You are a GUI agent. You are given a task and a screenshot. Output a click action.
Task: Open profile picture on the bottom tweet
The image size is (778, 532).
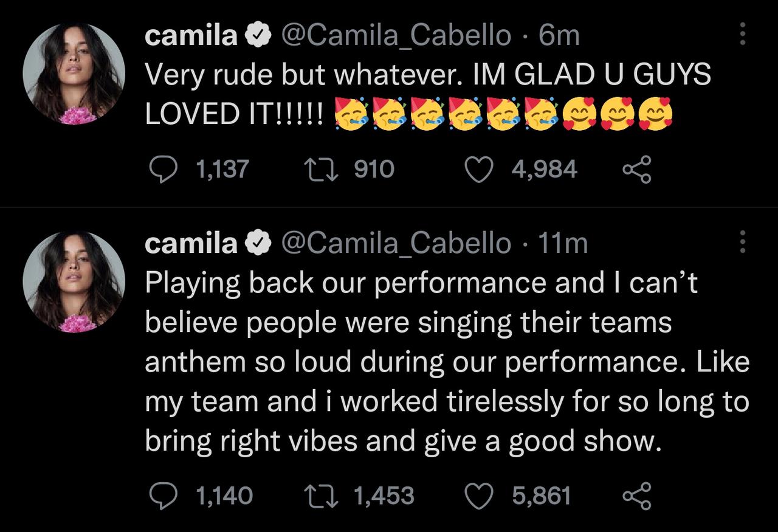pyautogui.click(x=74, y=282)
